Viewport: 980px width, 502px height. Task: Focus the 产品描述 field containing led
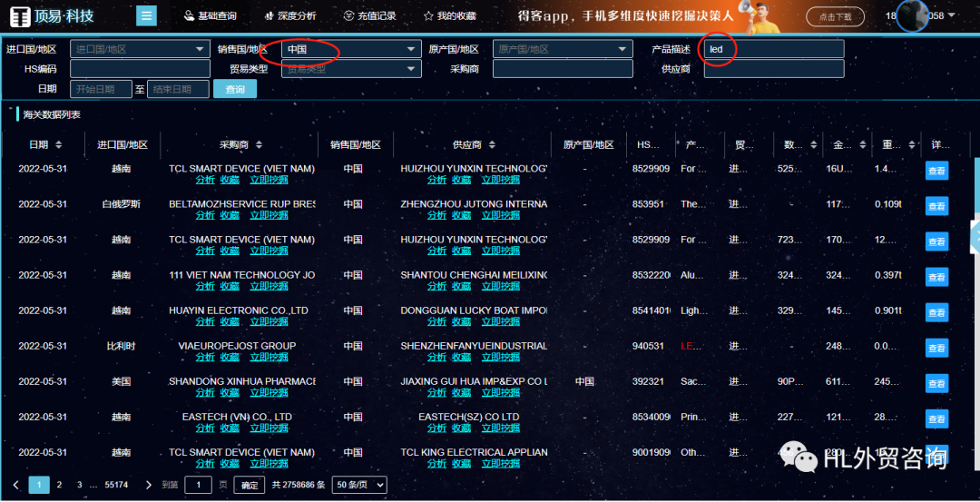[774, 49]
